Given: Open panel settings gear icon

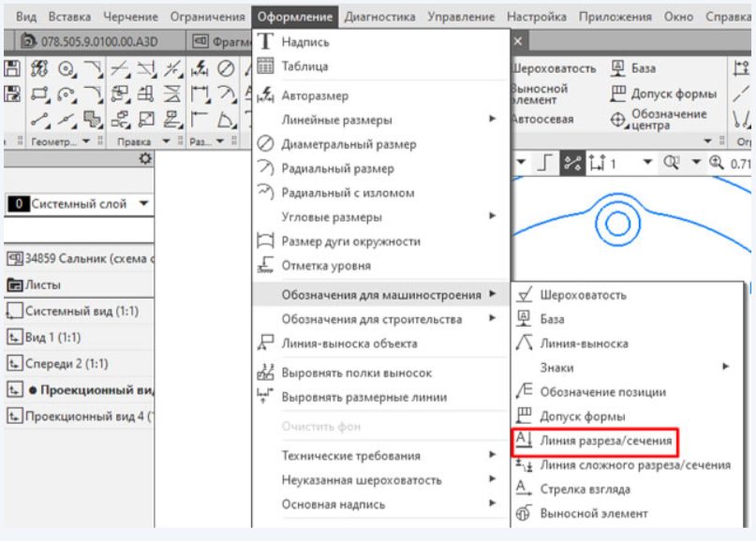Looking at the screenshot, I should [x=144, y=160].
